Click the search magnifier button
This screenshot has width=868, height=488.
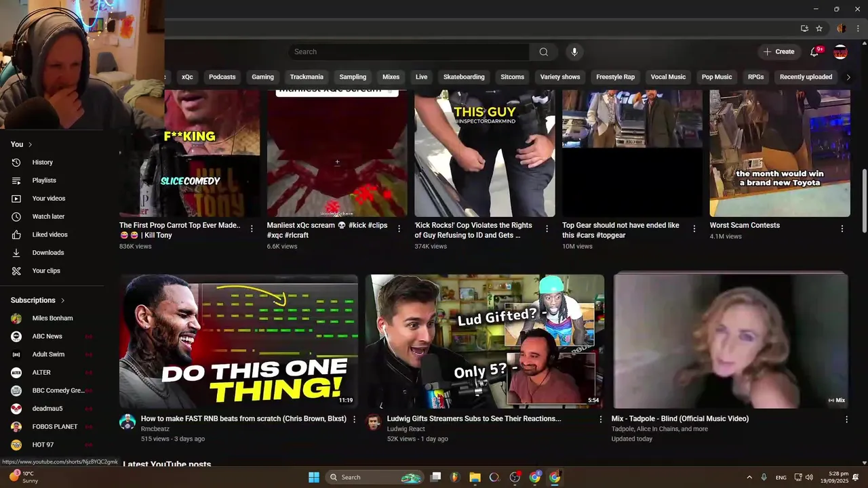pyautogui.click(x=544, y=52)
